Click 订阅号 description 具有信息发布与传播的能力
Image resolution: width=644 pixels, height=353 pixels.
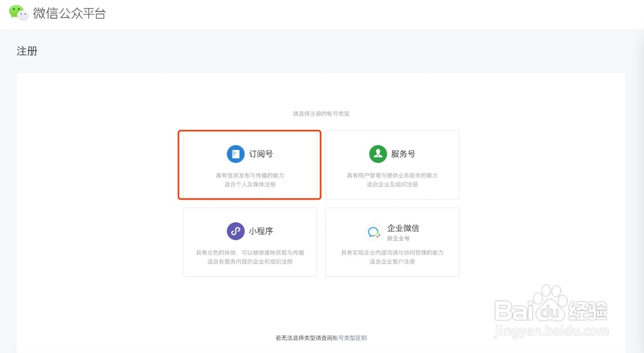pyautogui.click(x=250, y=175)
